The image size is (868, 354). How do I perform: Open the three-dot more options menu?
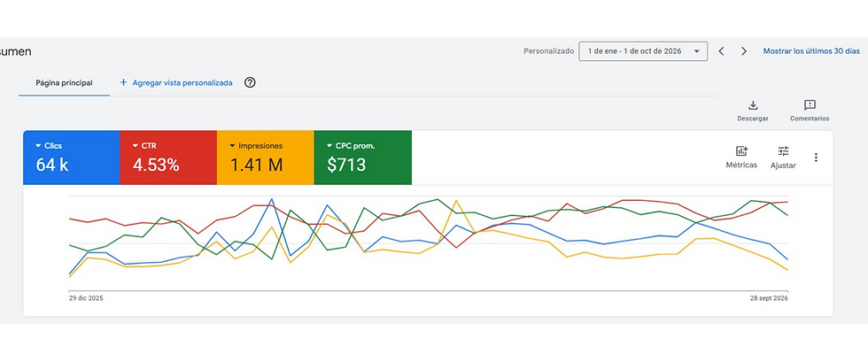coord(816,158)
